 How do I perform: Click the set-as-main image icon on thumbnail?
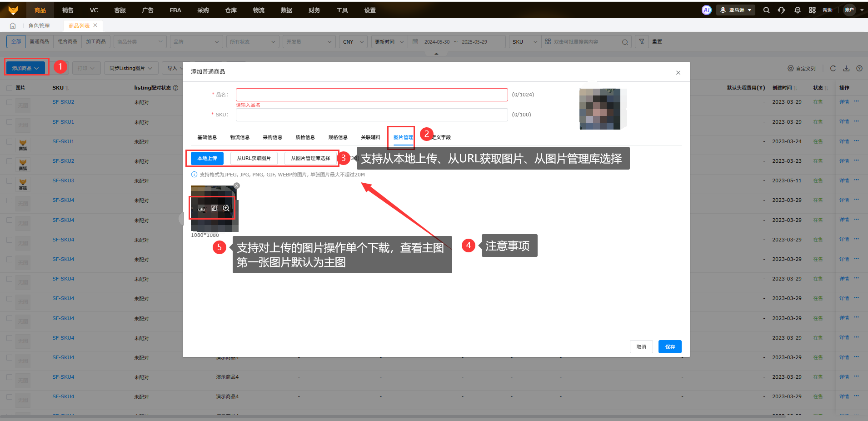[214, 208]
